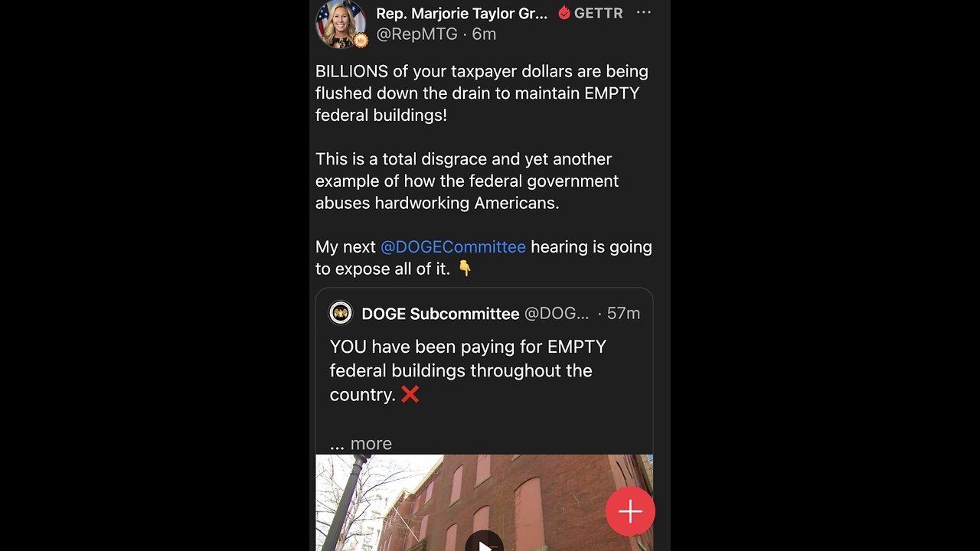
Task: Click the @RepMTG handle
Action: [416, 34]
